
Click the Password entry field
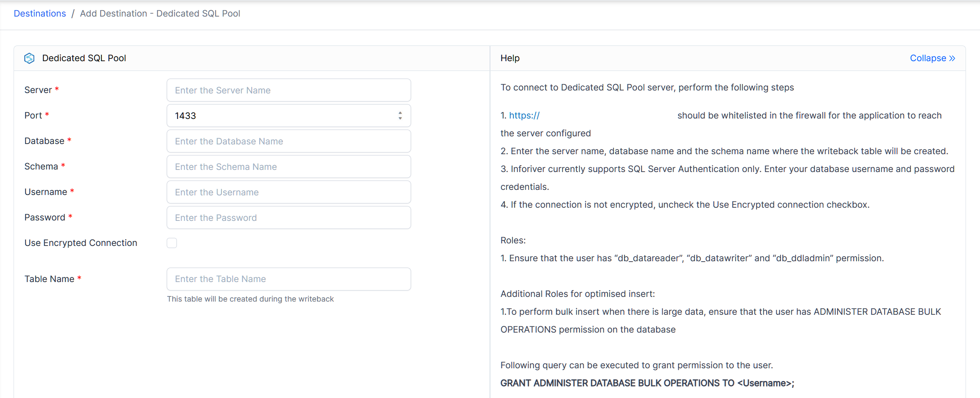tap(288, 217)
